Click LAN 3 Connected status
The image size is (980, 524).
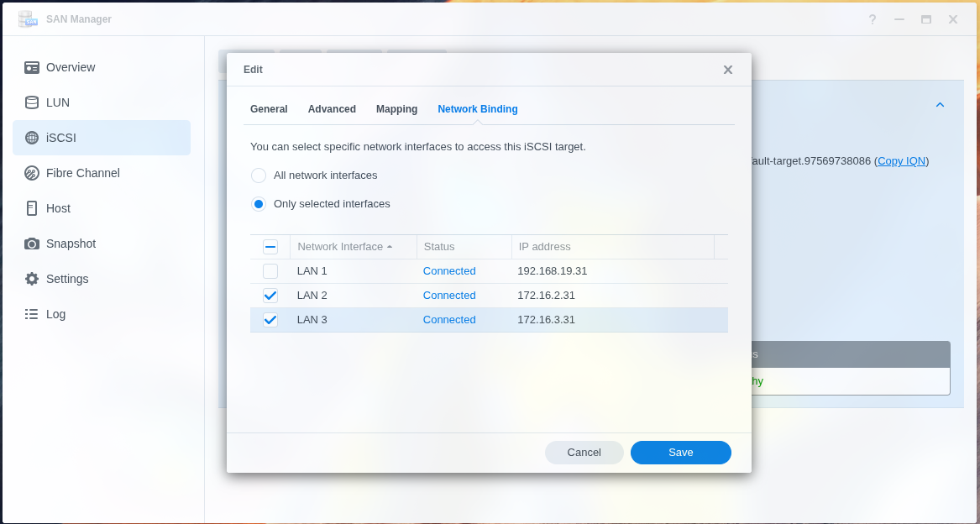(x=449, y=320)
